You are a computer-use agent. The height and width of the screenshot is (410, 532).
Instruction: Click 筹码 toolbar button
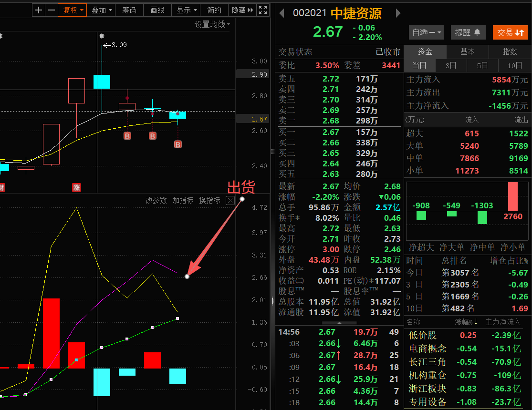(129, 10)
